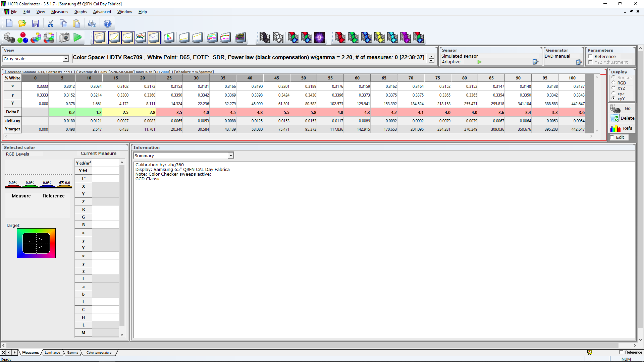Viewport: 644px width, 362px height.
Task: Click the Copy icon in the toolbar
Action: point(64,23)
